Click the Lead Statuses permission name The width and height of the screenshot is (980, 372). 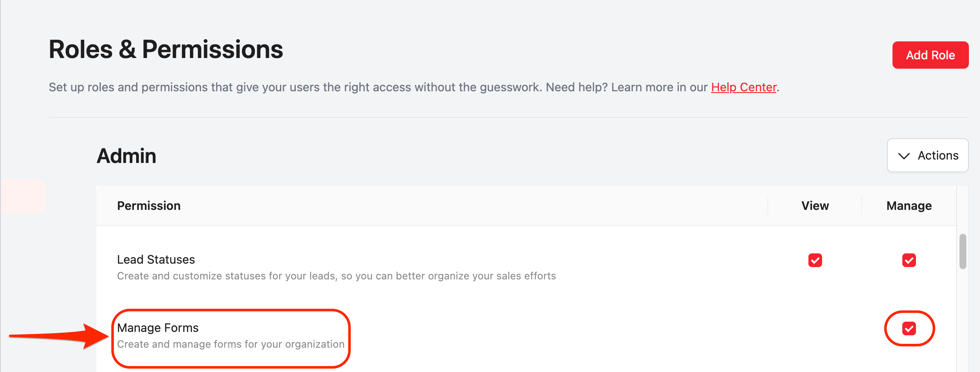[x=156, y=259]
